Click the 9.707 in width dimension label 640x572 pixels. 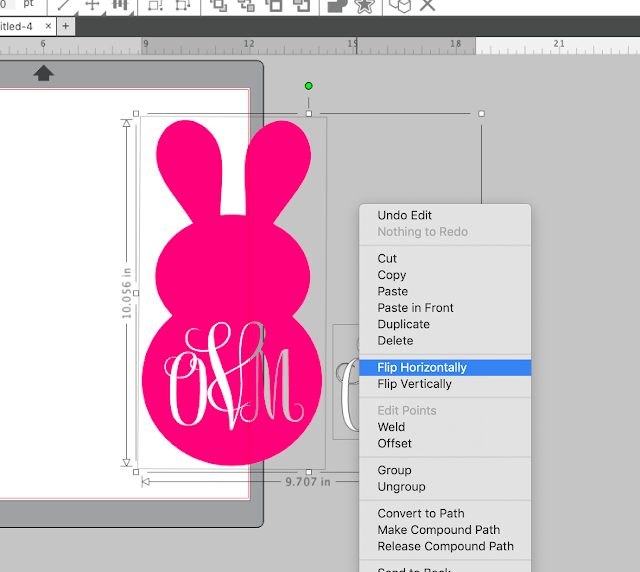point(308,482)
